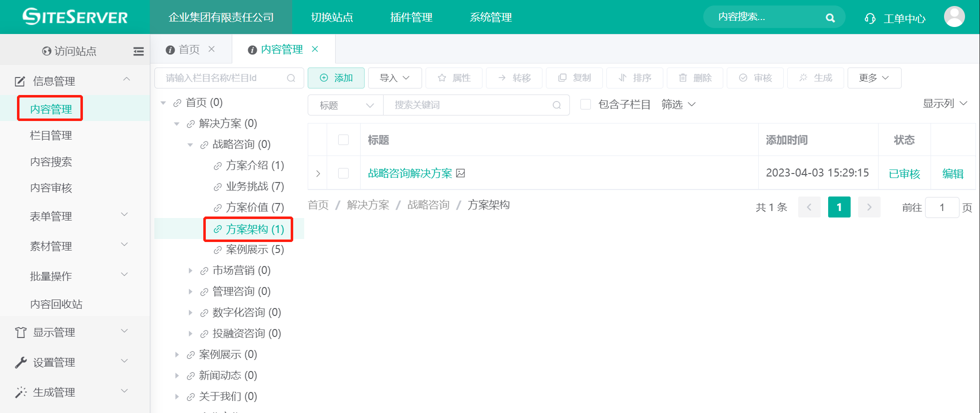980x413 pixels.
Task: Click the search icon in column name field
Action: [291, 78]
